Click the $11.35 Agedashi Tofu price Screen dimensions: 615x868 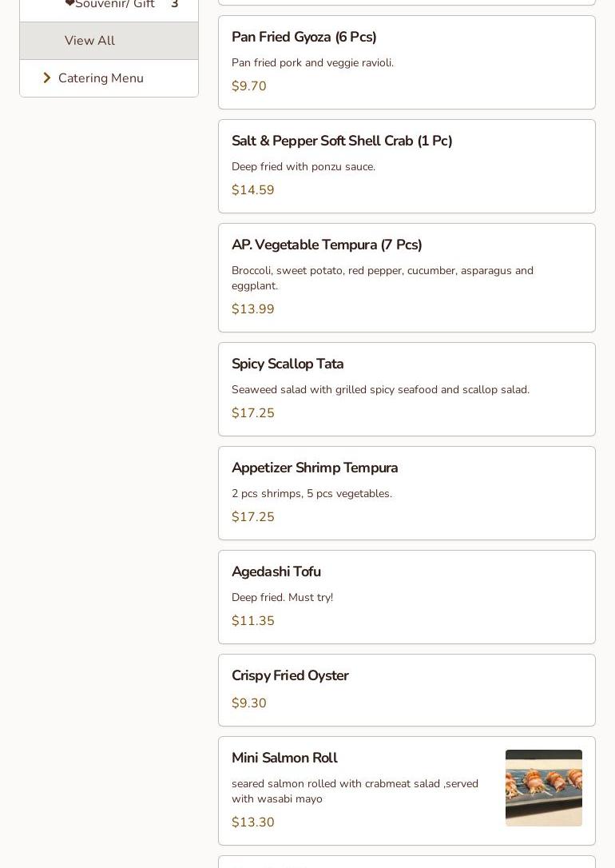[x=253, y=621]
